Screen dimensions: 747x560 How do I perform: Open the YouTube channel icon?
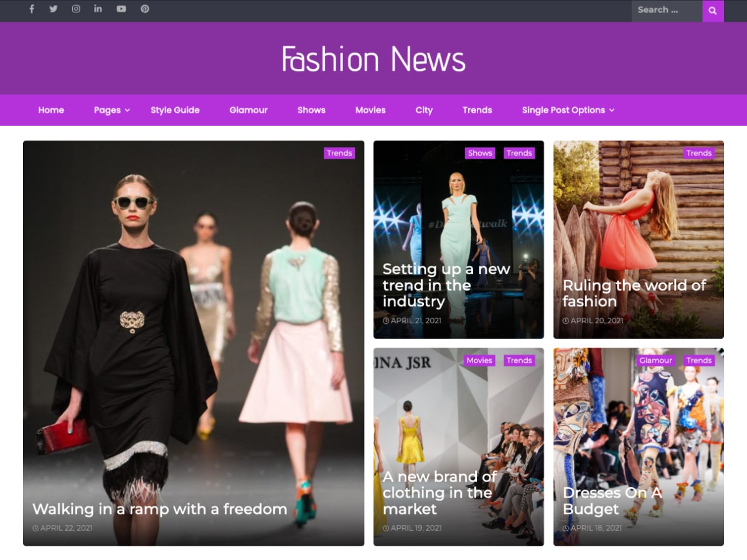(121, 9)
